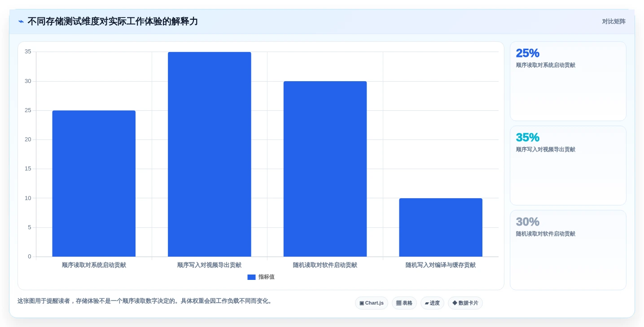644x327 pixels.
Task: Click x-axis label 顺序写入对视频导出贡献
Action: (x=210, y=265)
